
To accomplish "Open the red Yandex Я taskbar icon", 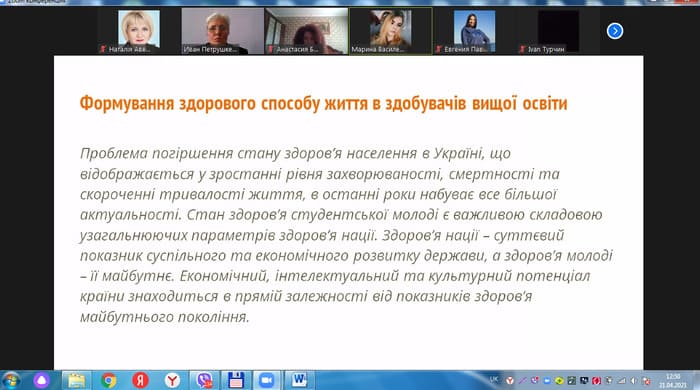I will tap(140, 381).
